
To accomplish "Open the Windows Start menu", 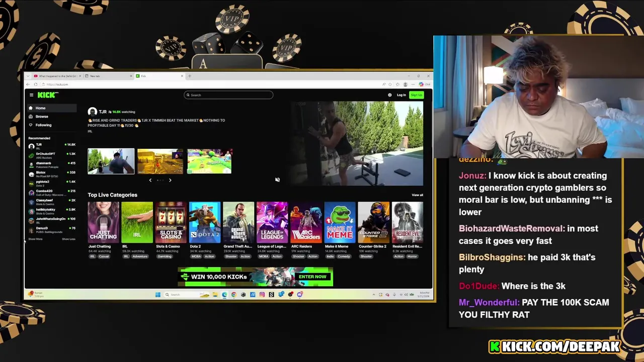I will [157, 295].
